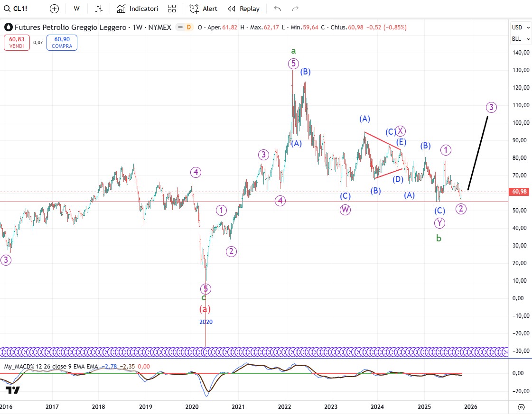Open the Indicatori panel
Viewport: 532px width, 415px height.
[x=138, y=9]
